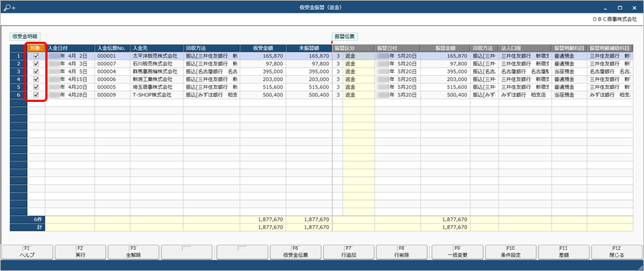This screenshot has width=644, height=271.
Task: Select row header number 6
Action: click(x=18, y=95)
